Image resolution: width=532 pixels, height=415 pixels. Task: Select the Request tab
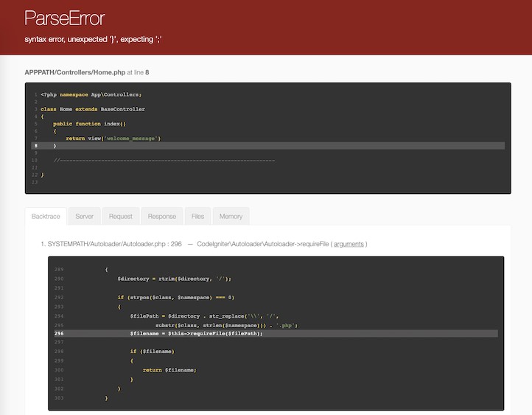point(120,216)
